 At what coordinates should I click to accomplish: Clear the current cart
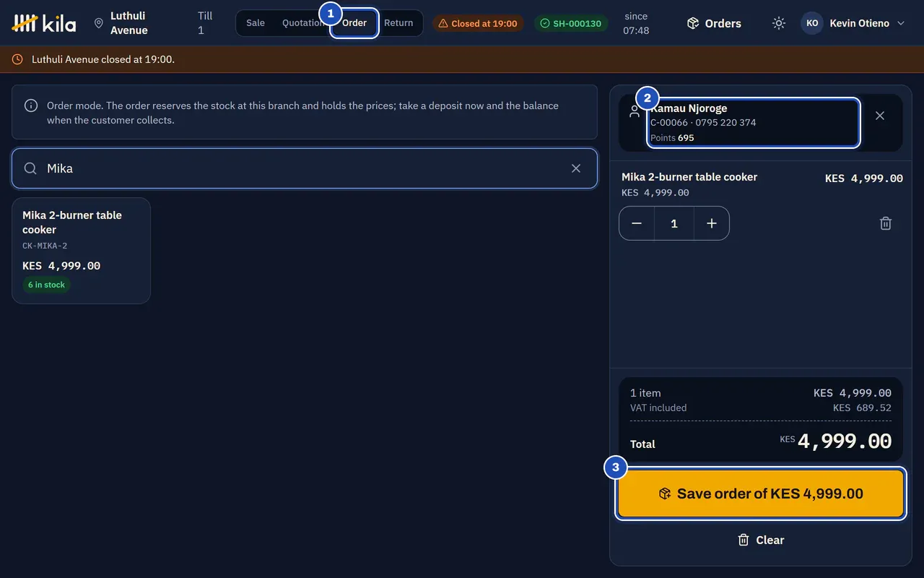click(x=761, y=540)
